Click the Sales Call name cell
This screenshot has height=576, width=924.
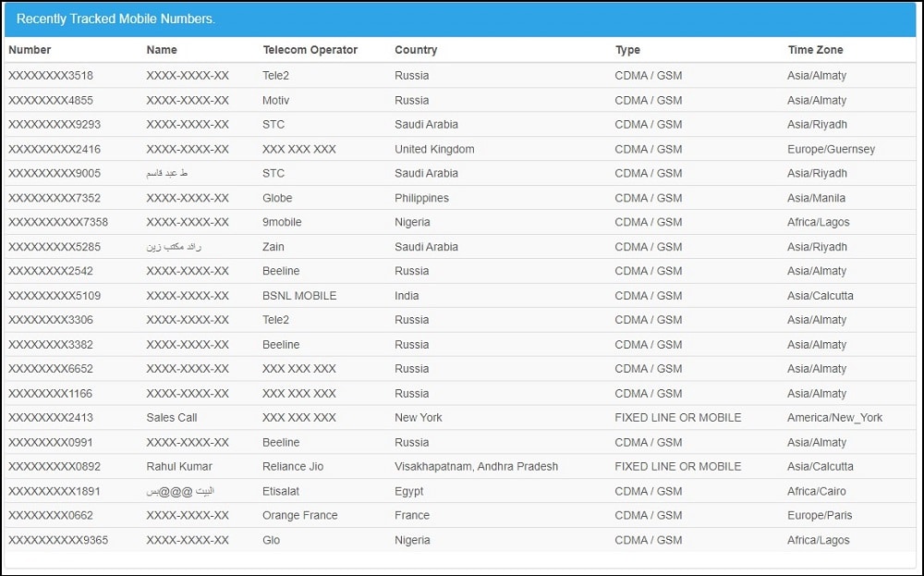(172, 418)
